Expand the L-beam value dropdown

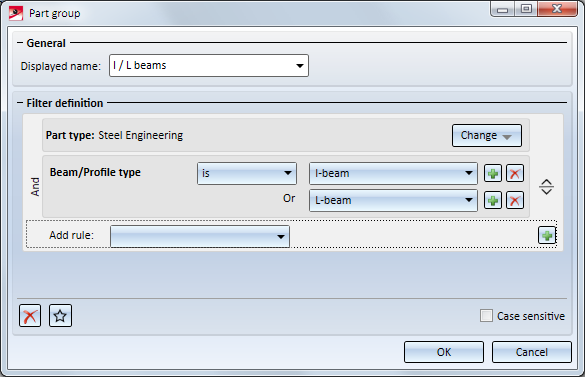click(x=393, y=200)
